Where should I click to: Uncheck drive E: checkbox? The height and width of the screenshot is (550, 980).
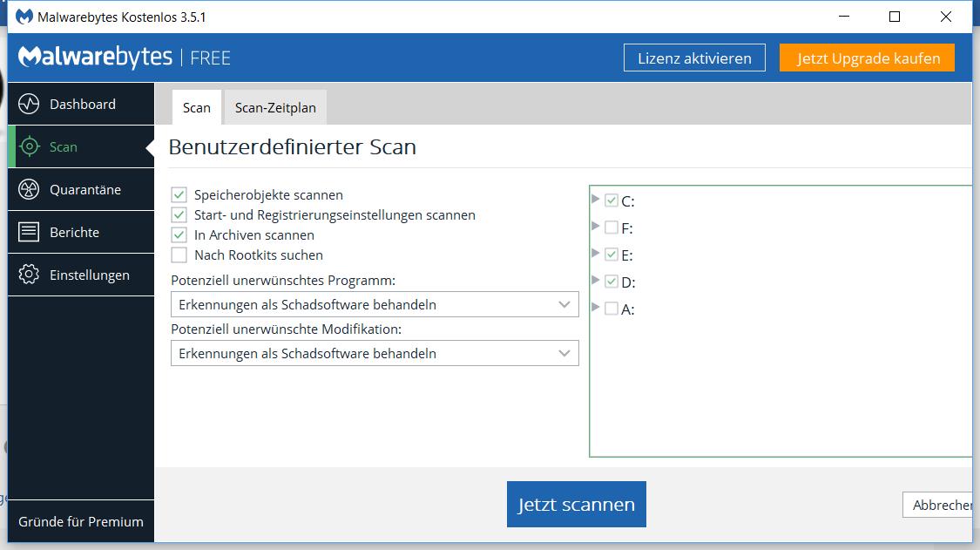click(x=612, y=254)
